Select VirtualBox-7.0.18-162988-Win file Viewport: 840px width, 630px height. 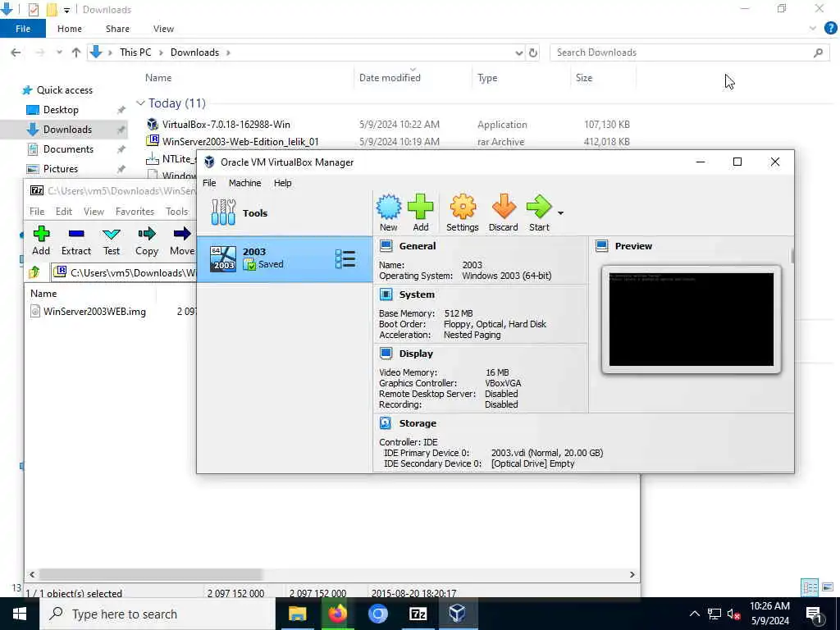click(x=226, y=125)
